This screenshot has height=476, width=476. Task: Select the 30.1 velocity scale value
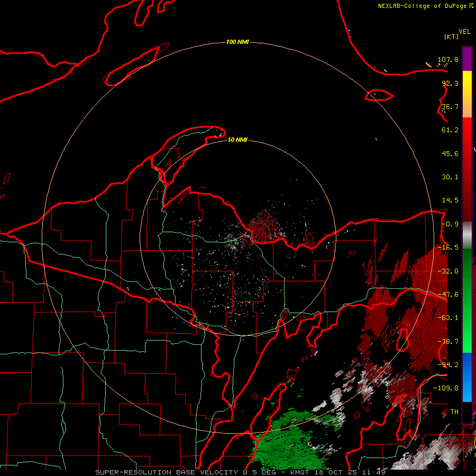pos(450,177)
